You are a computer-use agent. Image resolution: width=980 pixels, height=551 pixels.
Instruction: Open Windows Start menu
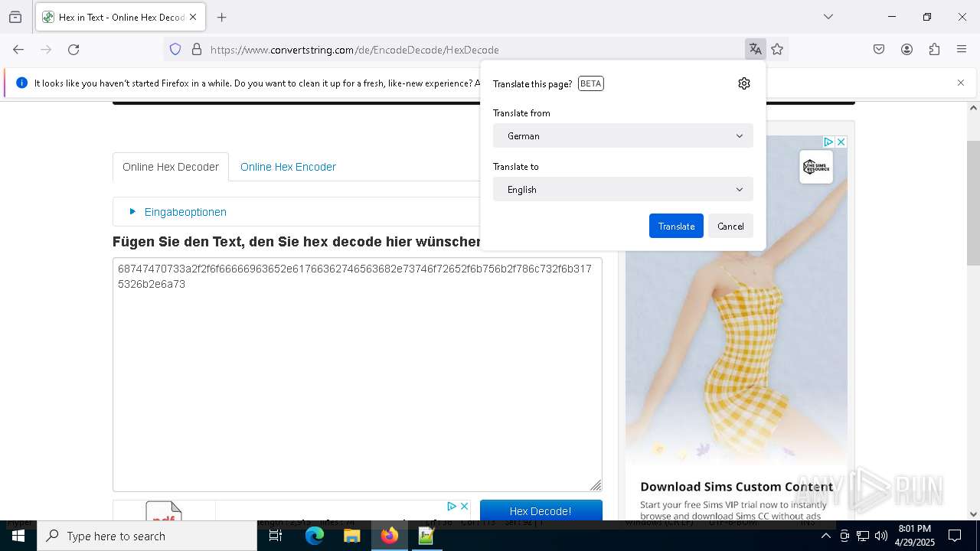point(18,536)
